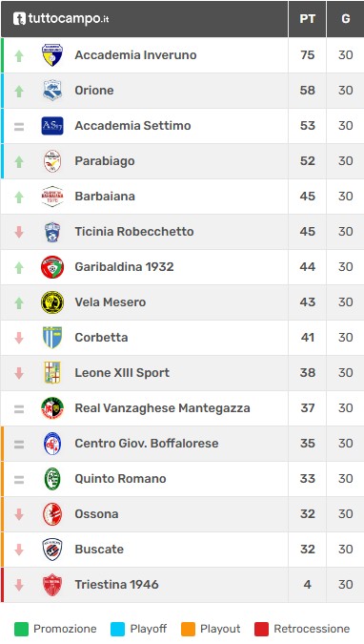The image size is (364, 644).
Task: Click the Buscate team badge
Action: click(x=52, y=550)
